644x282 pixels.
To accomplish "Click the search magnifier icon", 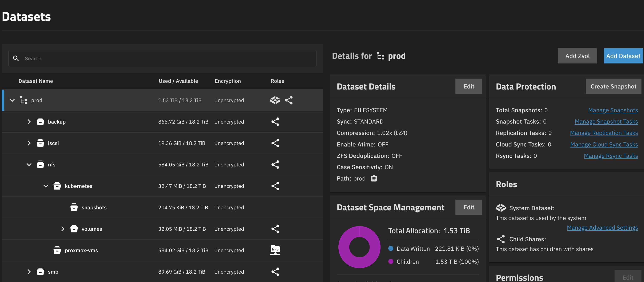I will (16, 58).
